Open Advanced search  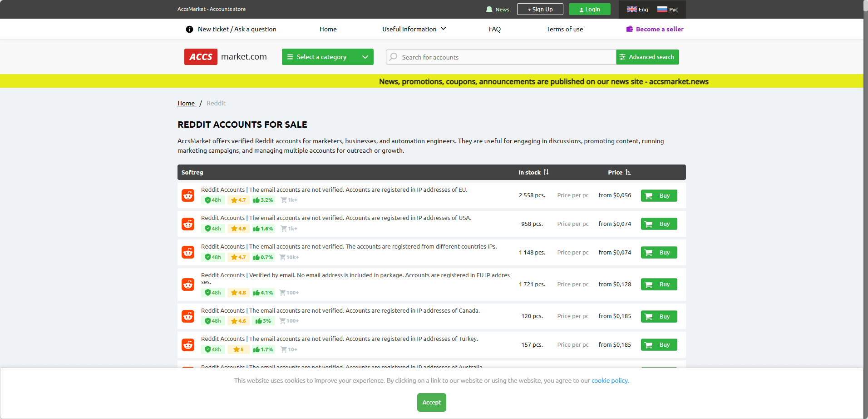(x=648, y=57)
